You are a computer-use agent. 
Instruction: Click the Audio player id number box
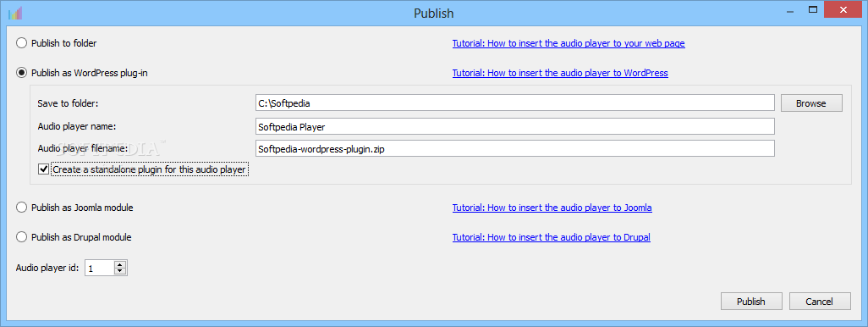pos(100,269)
